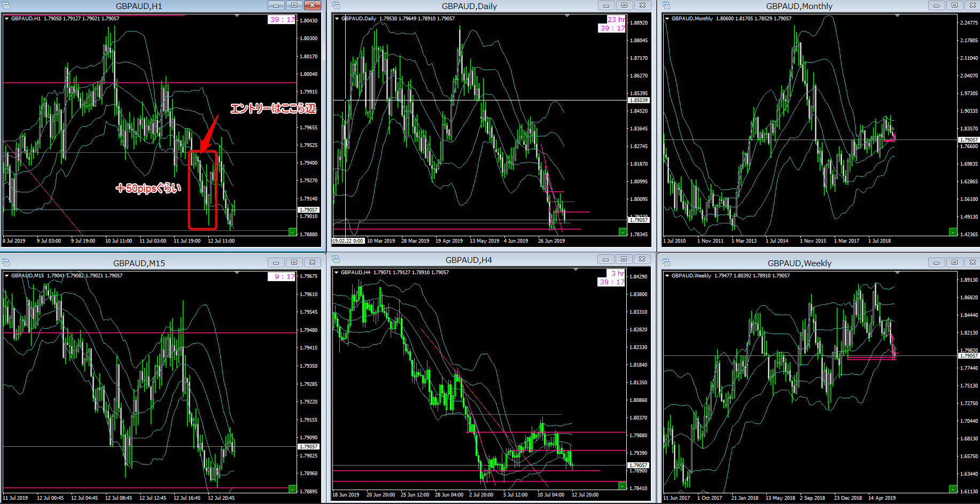The image size is (980, 504).
Task: Expand the GBPAUD,H1 symbol dropdown arrow
Action: coord(7,19)
